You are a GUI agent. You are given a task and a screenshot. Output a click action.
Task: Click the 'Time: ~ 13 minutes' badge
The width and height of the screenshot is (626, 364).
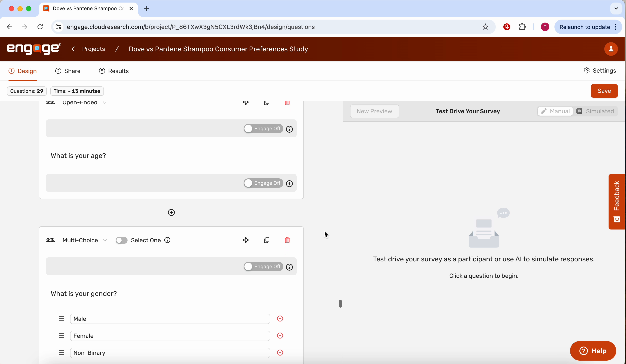coord(77,91)
